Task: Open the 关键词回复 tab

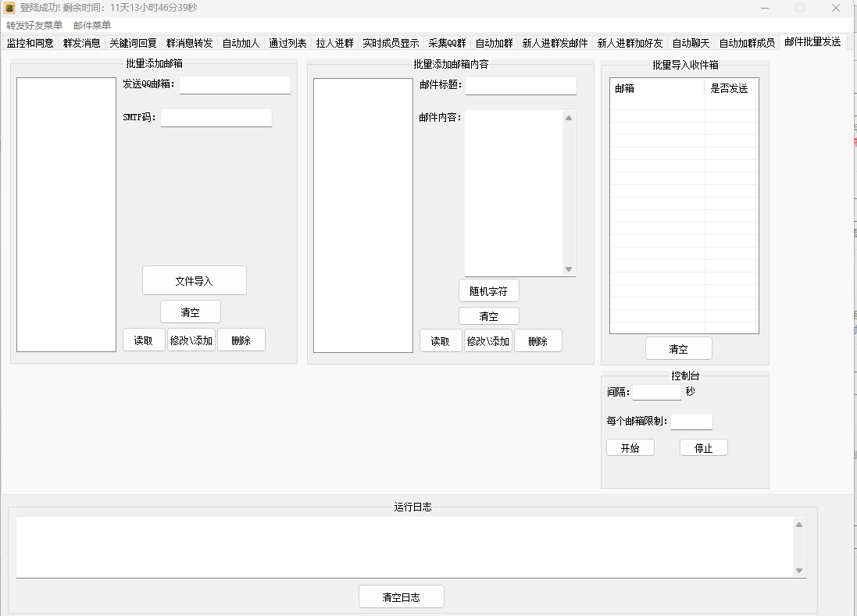Action: [x=133, y=43]
